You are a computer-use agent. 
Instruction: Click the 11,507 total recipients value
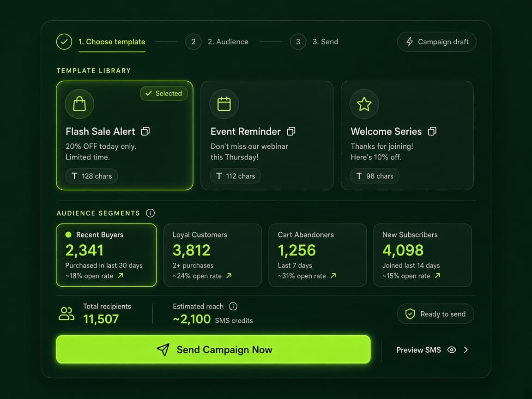(101, 319)
